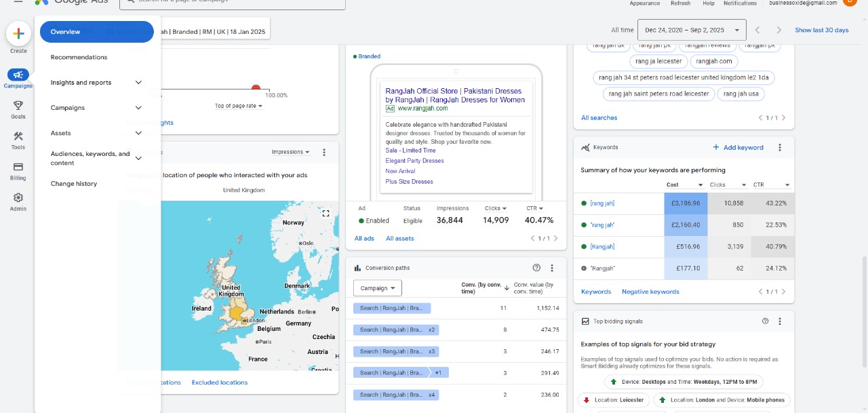Open the Impressions metric dropdown

(291, 152)
